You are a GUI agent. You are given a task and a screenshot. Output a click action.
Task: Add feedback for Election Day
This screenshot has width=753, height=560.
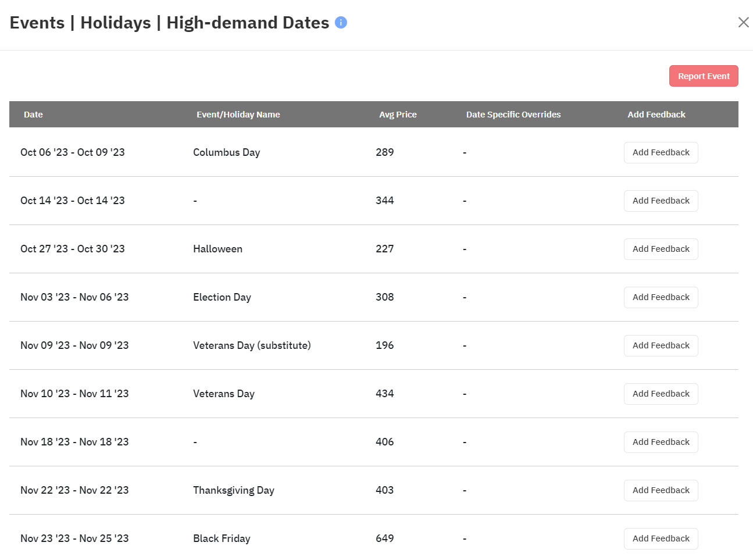pyautogui.click(x=661, y=297)
